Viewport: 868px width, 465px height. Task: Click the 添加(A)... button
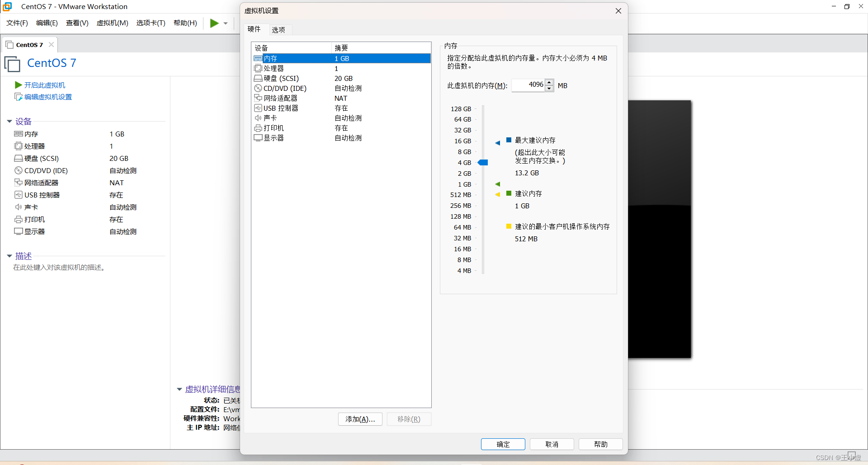click(360, 419)
